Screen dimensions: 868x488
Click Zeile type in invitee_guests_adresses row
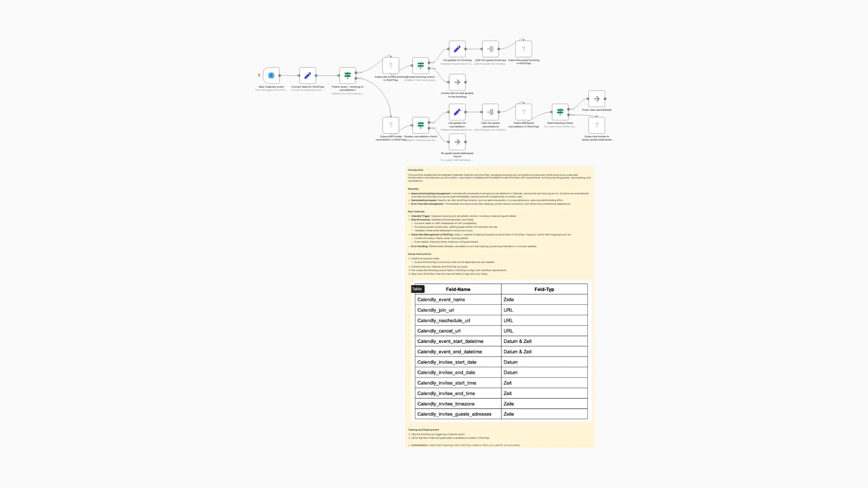pyautogui.click(x=544, y=414)
